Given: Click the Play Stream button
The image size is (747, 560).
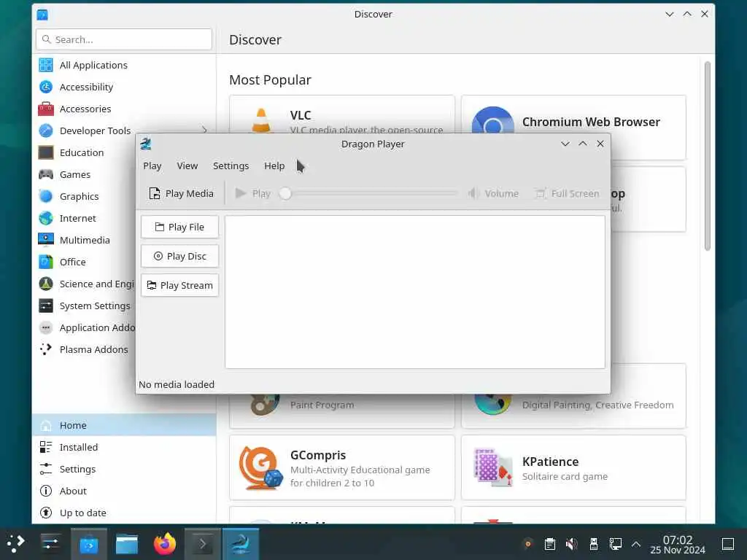Looking at the screenshot, I should (179, 285).
